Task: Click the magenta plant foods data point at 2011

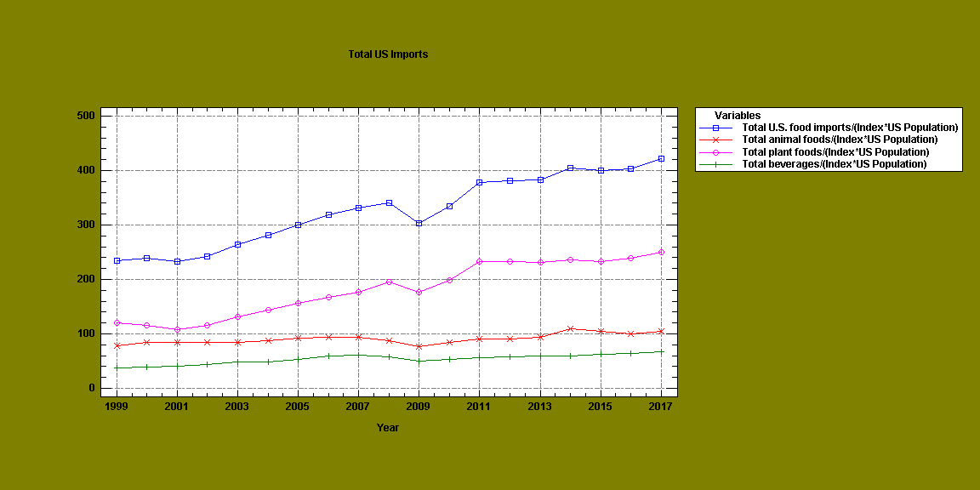Action: pos(479,261)
